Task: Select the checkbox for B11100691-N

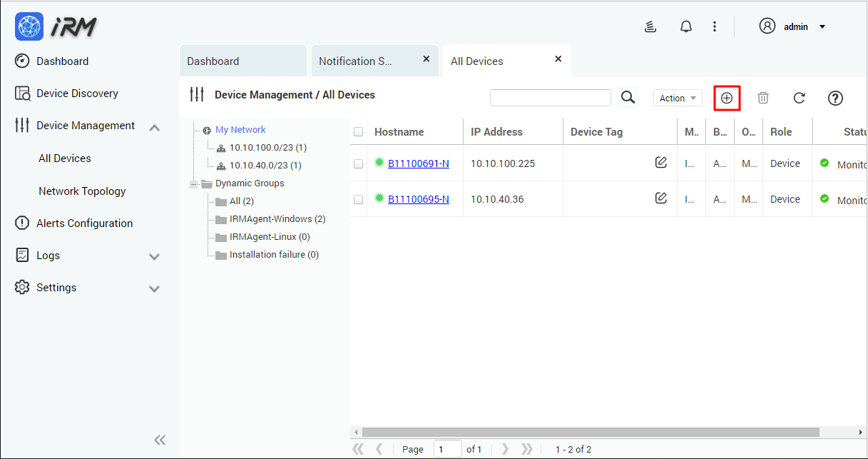Action: 358,163
